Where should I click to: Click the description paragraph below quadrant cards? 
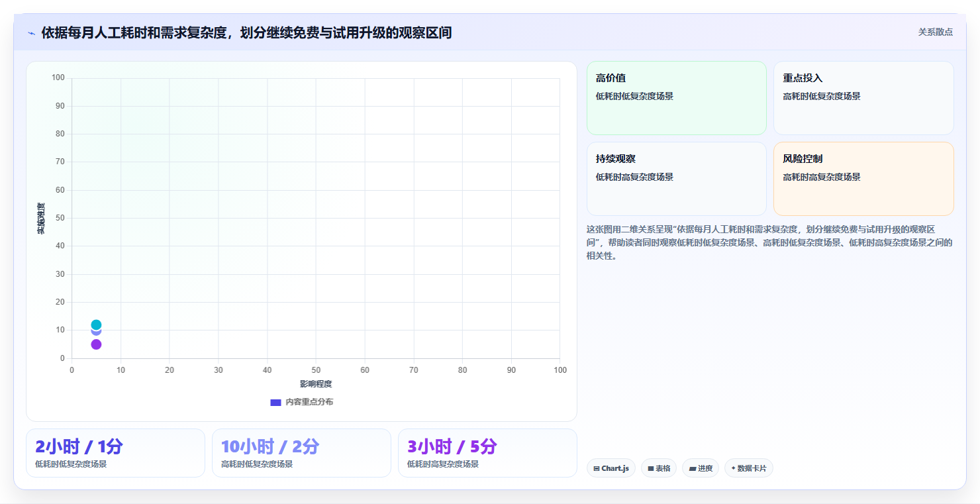pos(769,242)
